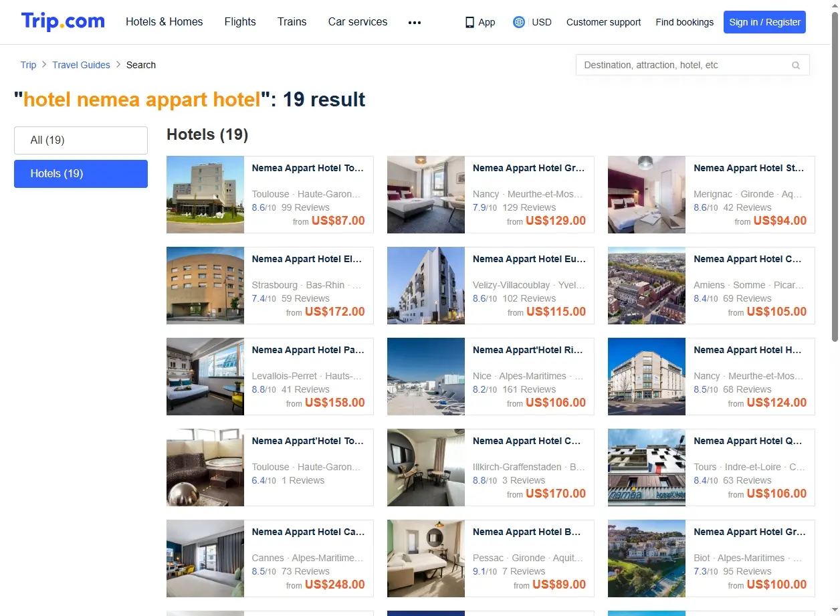Open Nemea Appart Hotel Ca... in Cannes

point(308,532)
